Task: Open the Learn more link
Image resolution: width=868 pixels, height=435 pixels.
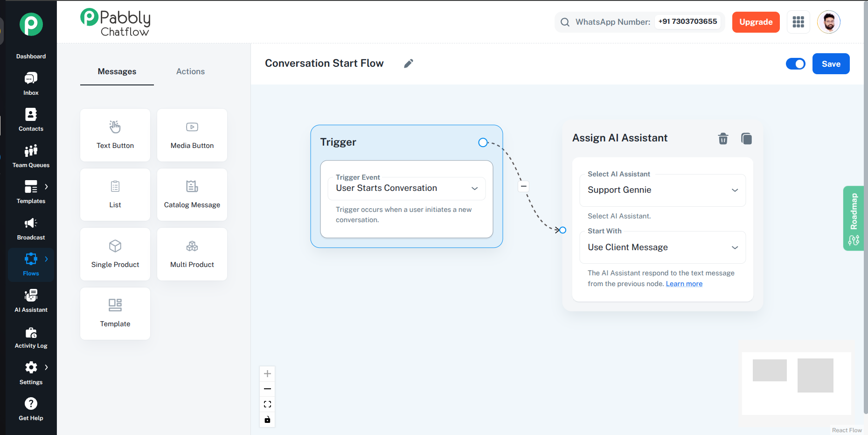Action: (x=684, y=284)
